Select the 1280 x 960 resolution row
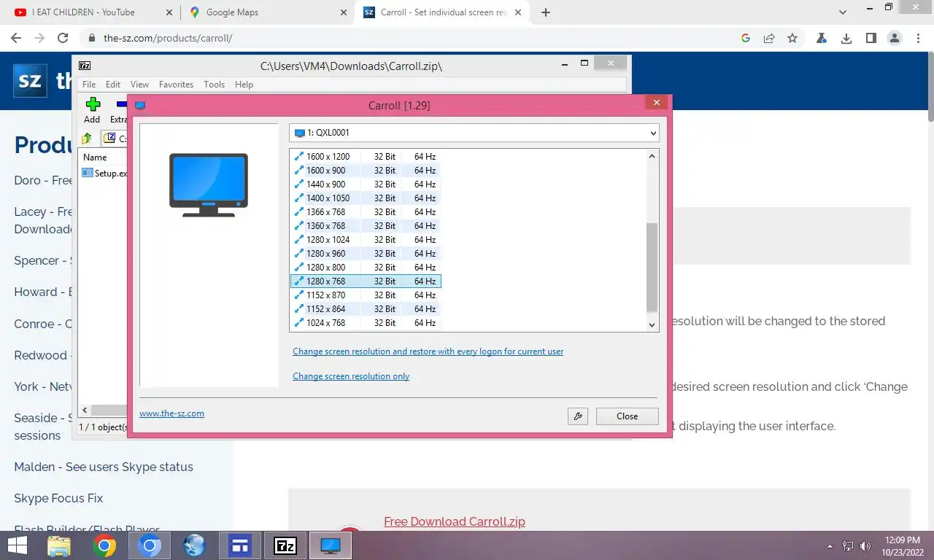 tap(366, 254)
